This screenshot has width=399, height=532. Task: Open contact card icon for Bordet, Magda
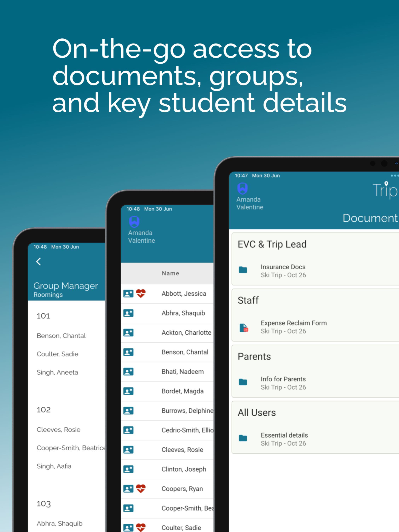(128, 391)
